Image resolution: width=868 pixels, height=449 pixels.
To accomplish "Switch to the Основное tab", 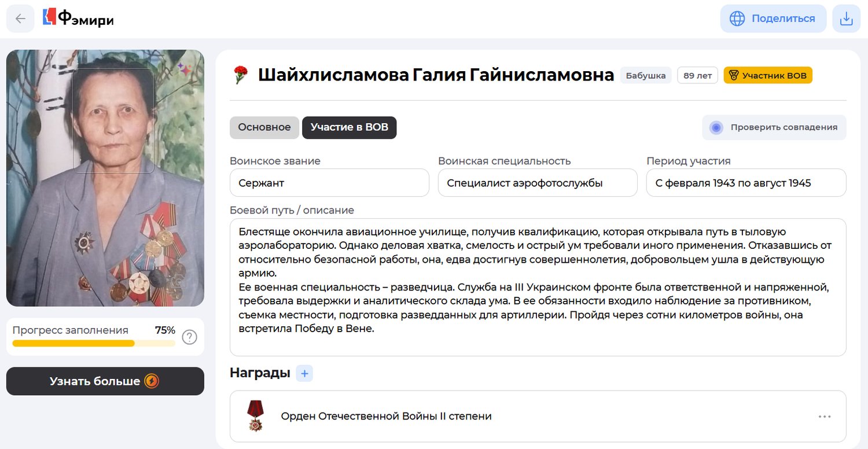I will (264, 127).
